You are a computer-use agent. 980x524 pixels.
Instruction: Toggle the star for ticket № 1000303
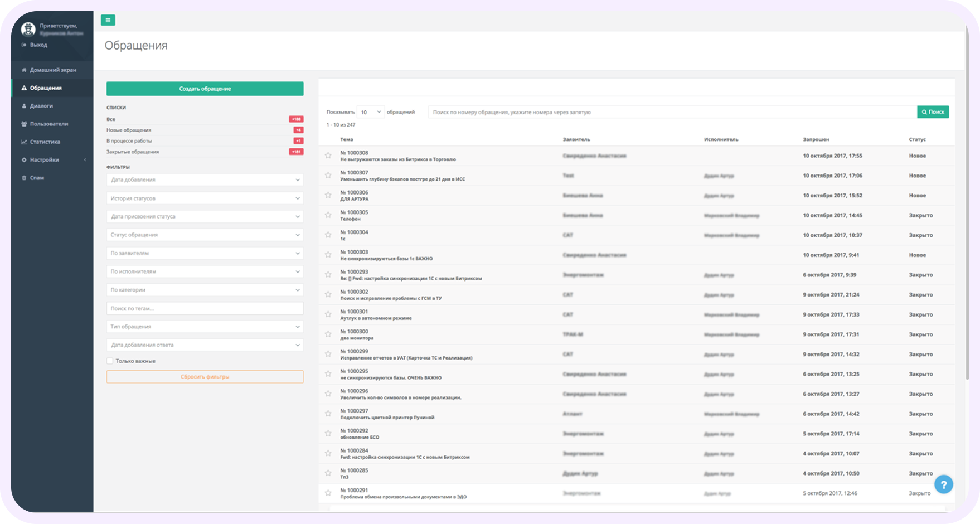tap(328, 255)
